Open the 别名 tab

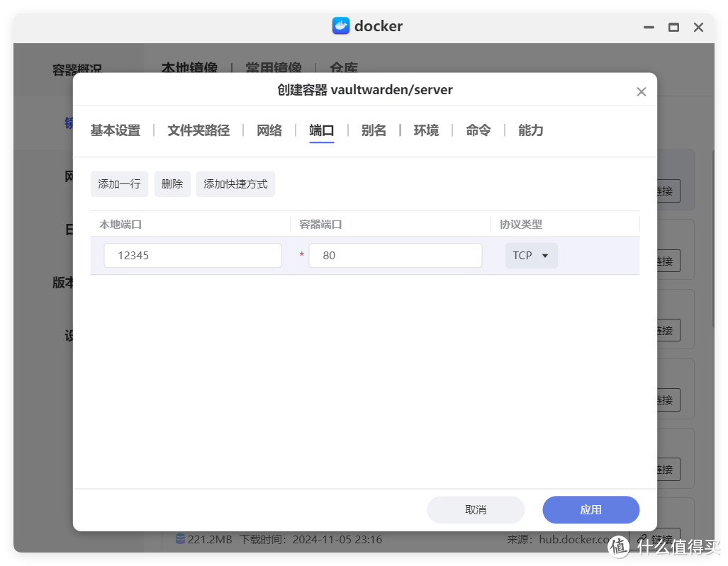(x=374, y=130)
